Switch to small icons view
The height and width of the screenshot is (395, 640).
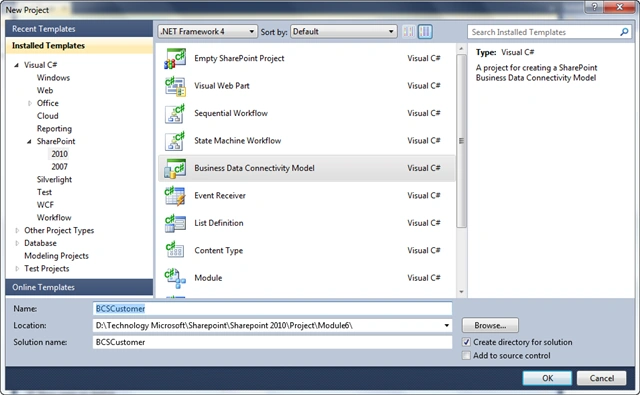[409, 31]
